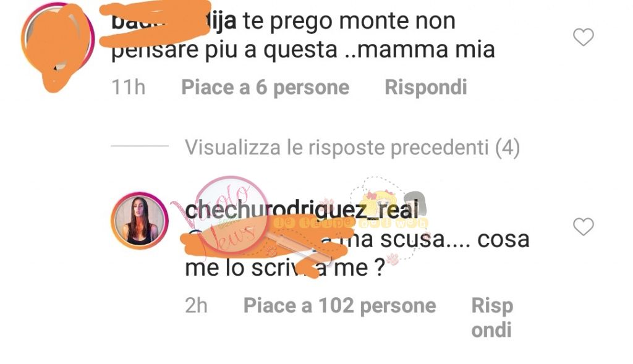Screen dimensions: 633x364
Task: Tap the heart on chechurodriguez_real's reply
Action: 584,226
